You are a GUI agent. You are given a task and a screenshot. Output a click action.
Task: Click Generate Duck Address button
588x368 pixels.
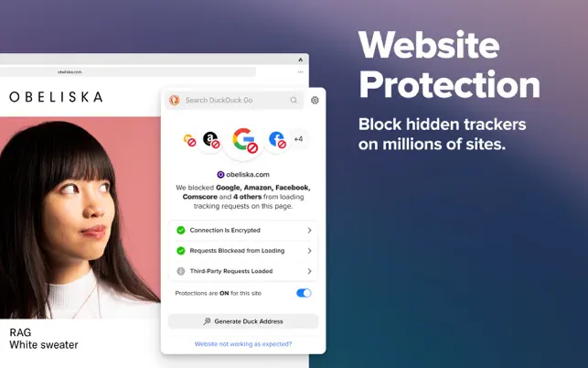(x=243, y=321)
